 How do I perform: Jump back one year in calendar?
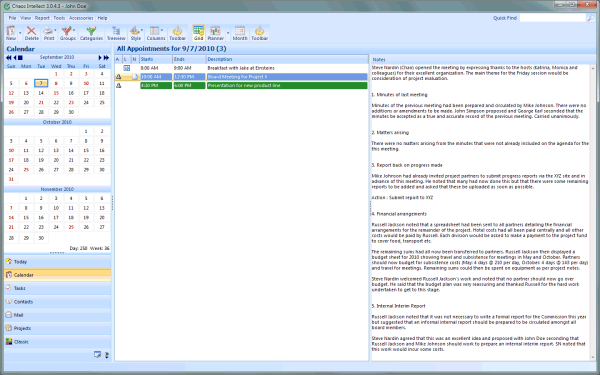(x=8, y=58)
